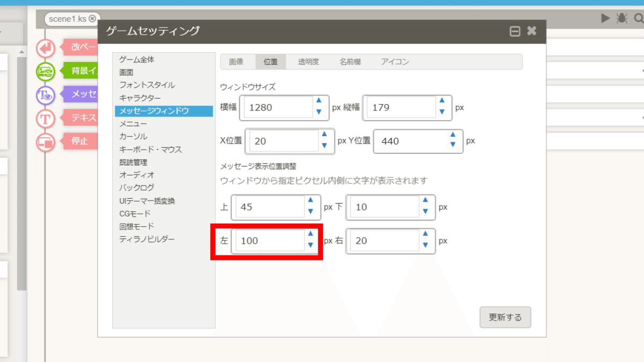
Task: Select オーディオ in settings list
Action: [x=137, y=175]
